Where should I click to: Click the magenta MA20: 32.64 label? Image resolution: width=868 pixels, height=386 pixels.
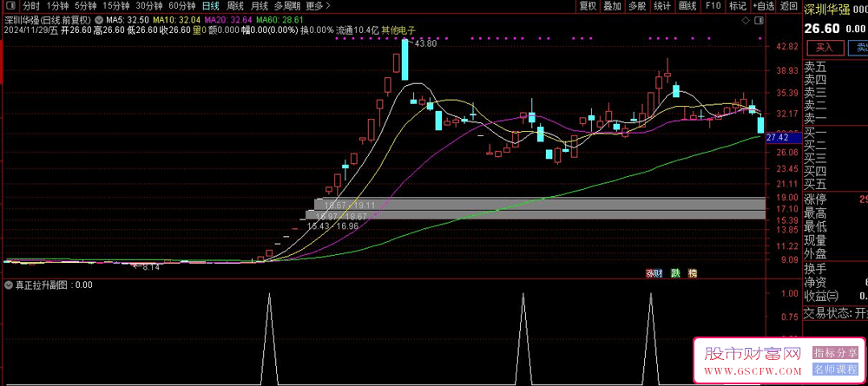[x=228, y=20]
